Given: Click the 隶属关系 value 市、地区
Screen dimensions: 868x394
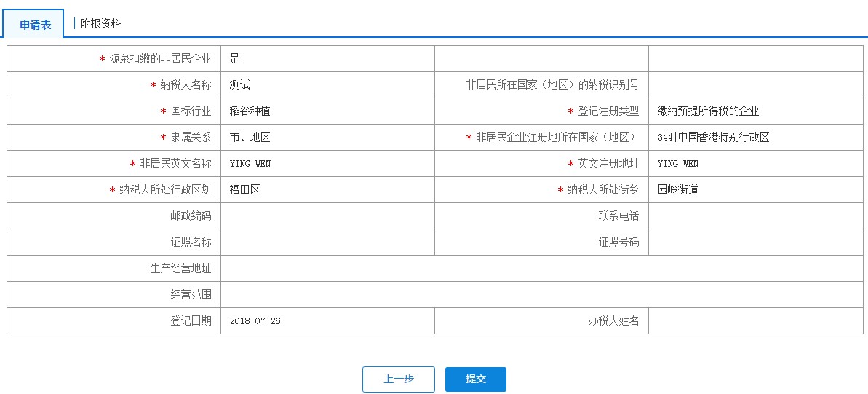Looking at the screenshot, I should 327,138.
